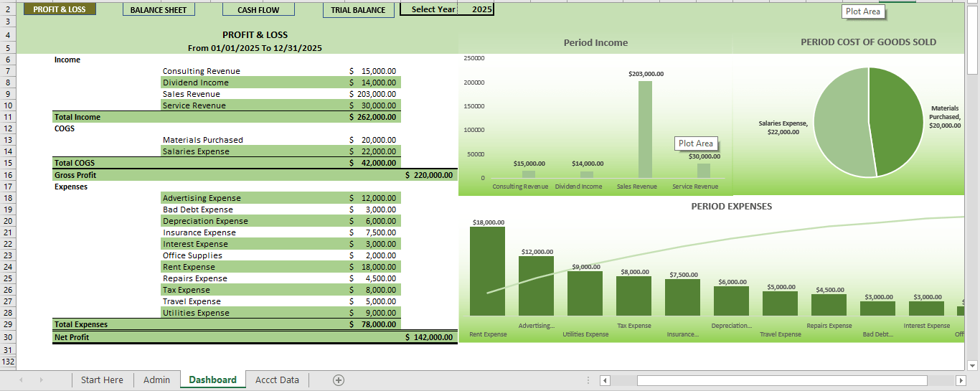Switch to the Start Here sheet tab

[102, 380]
